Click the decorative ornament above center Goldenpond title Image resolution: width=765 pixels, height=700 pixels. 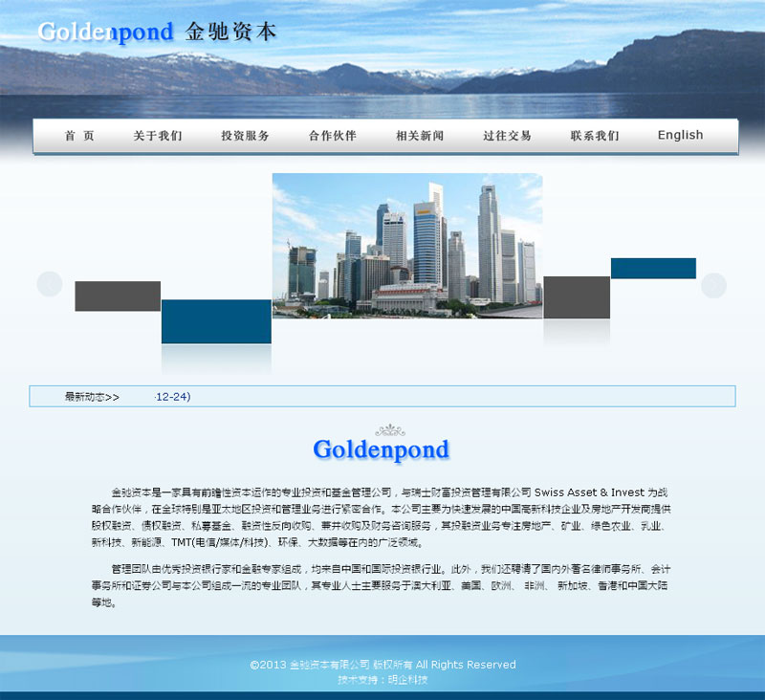tap(390, 430)
